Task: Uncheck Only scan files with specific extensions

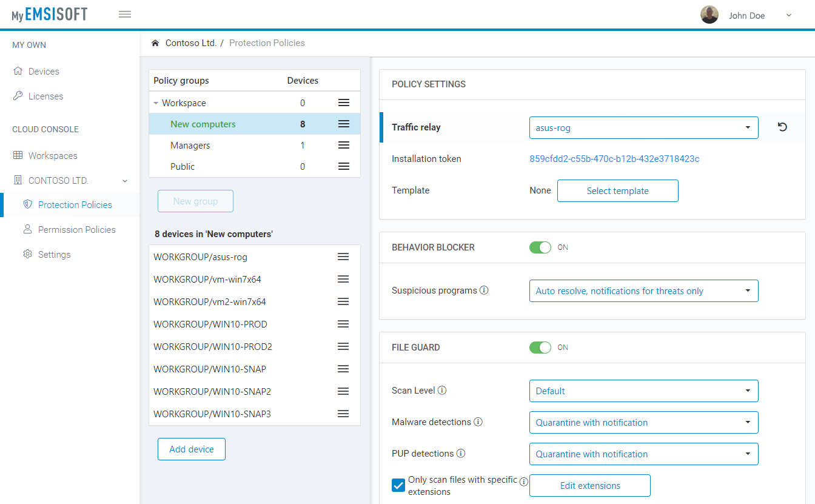Action: (398, 485)
